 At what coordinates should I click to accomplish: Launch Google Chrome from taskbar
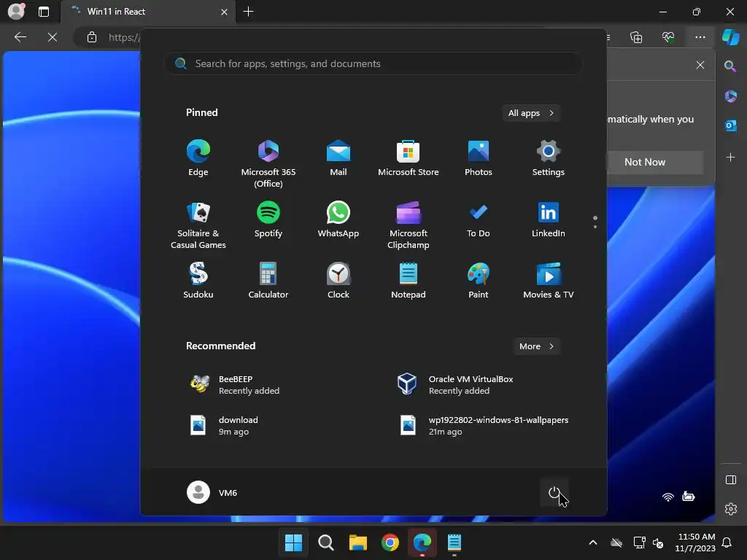coord(390,542)
